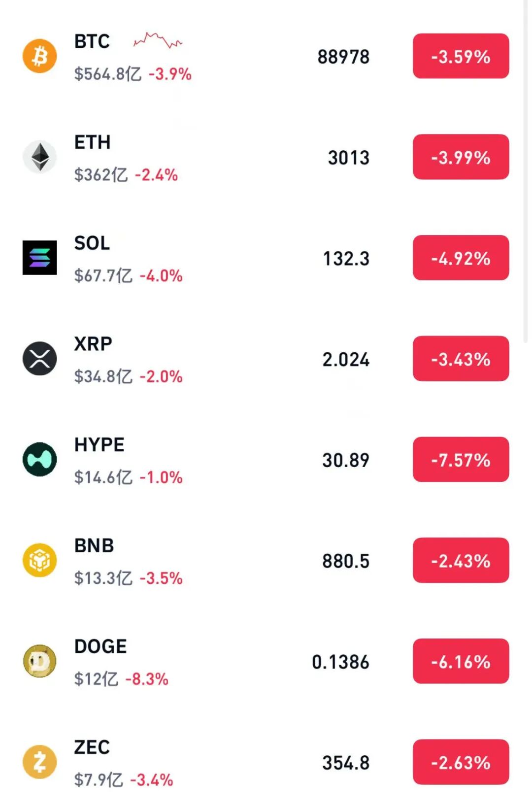Image resolution: width=532 pixels, height=810 pixels.
Task: Tap ETH -3.99% change button
Action: click(x=461, y=157)
